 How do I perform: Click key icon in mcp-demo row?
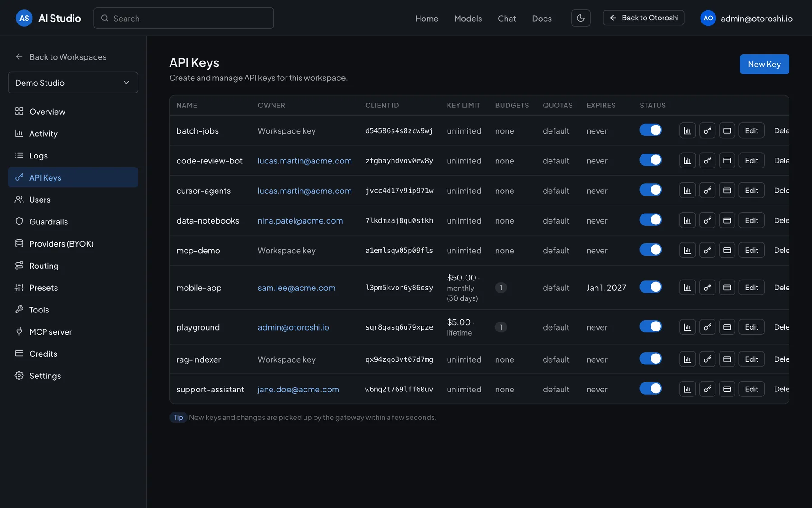click(707, 250)
